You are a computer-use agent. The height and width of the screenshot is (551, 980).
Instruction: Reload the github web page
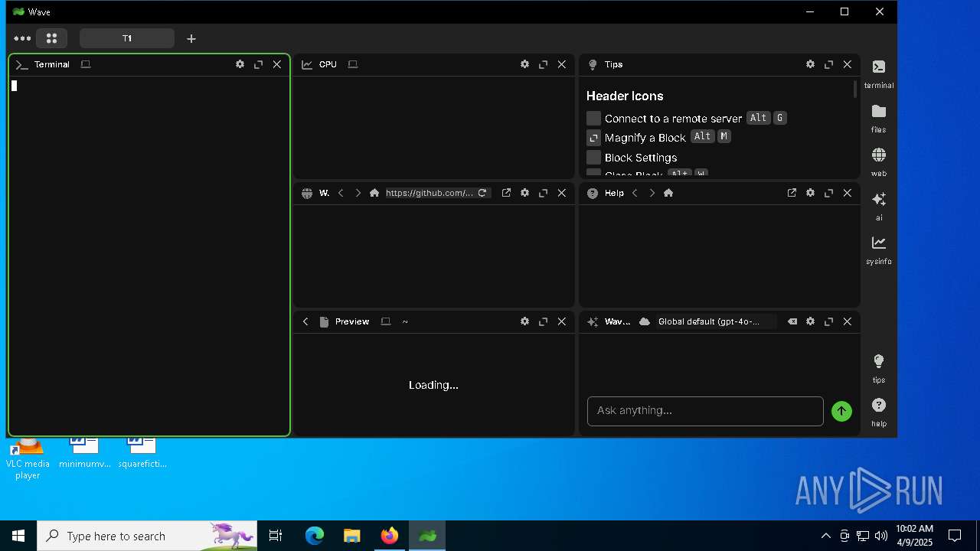[x=482, y=193]
